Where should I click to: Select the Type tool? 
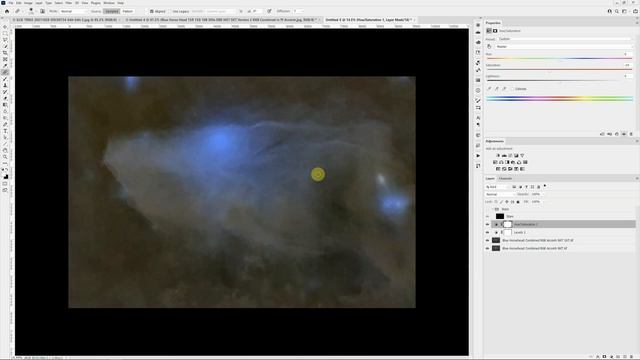tap(5, 131)
